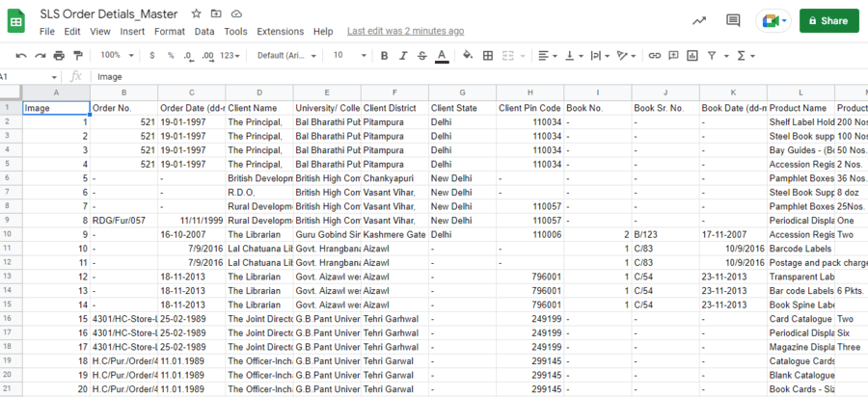Open horizontal align dropdown
Screen dimensions: 868x397
click(548, 55)
